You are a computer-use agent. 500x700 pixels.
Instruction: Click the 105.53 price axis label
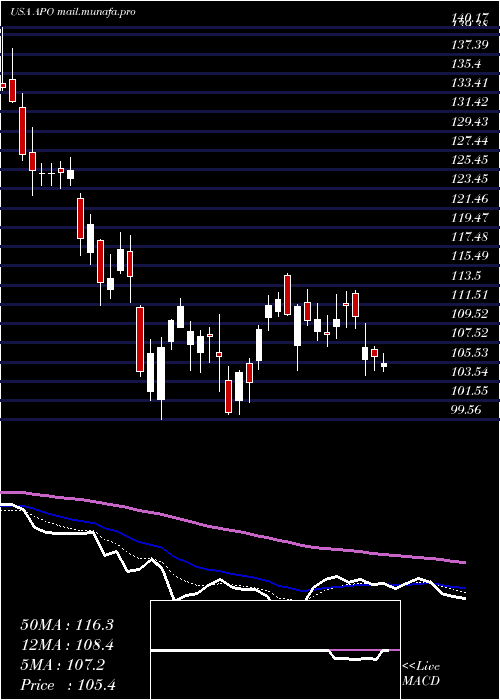470,353
